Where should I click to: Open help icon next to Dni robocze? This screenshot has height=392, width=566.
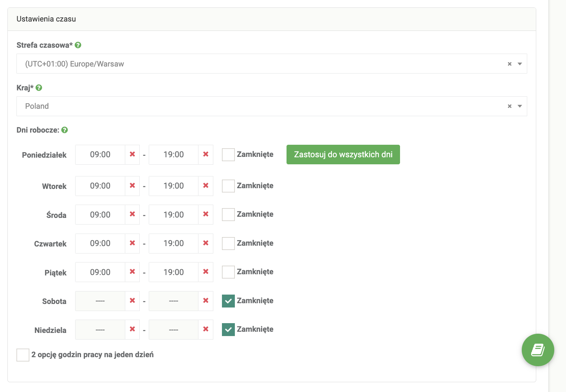pos(65,130)
